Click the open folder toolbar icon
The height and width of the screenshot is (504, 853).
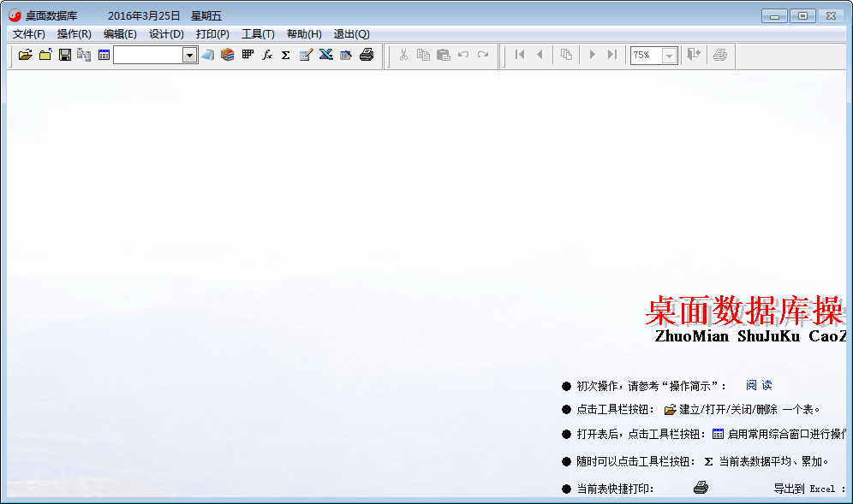coord(25,55)
